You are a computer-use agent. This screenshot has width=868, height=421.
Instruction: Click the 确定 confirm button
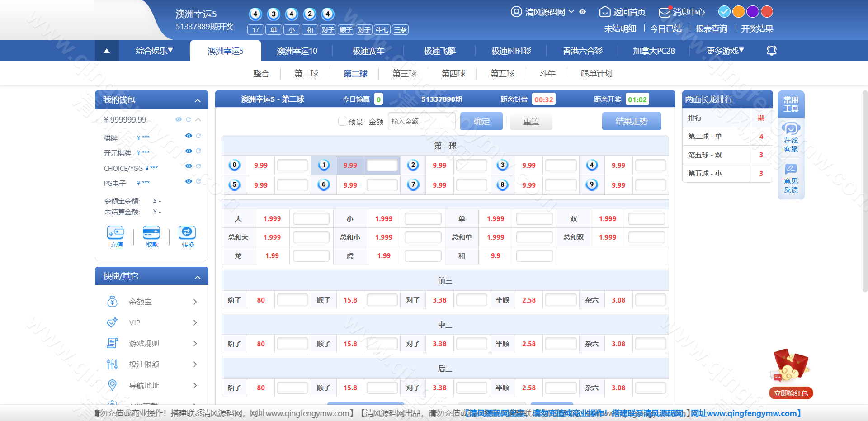click(x=481, y=121)
